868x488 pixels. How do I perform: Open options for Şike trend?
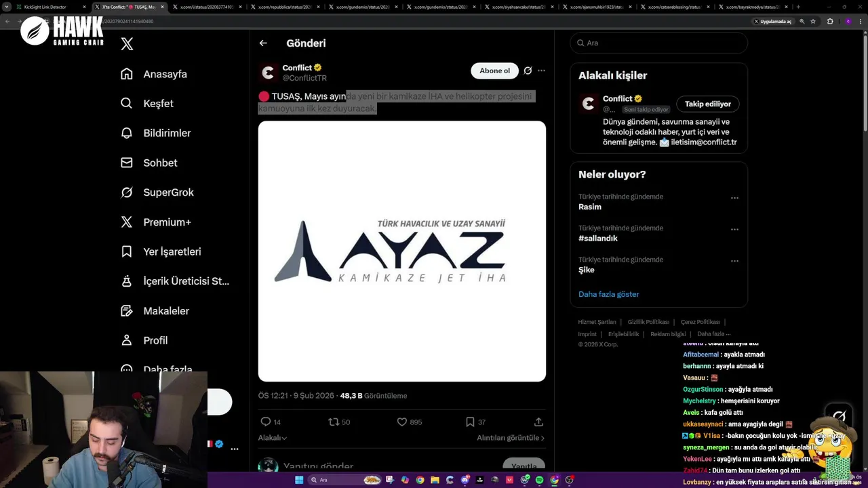click(734, 261)
